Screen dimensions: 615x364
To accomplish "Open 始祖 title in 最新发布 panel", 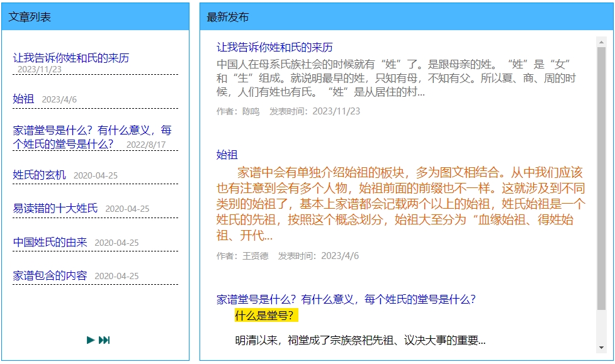I will pos(227,155).
